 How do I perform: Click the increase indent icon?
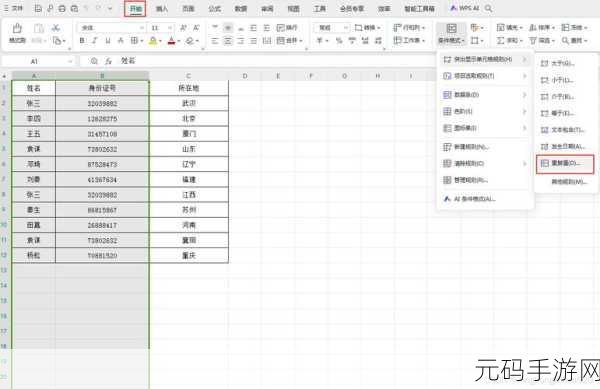click(x=267, y=27)
